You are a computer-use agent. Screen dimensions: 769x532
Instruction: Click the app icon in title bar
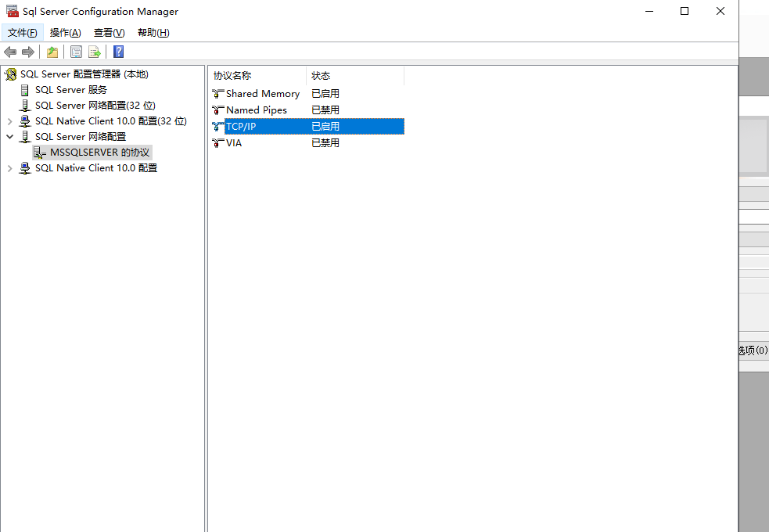pos(13,11)
